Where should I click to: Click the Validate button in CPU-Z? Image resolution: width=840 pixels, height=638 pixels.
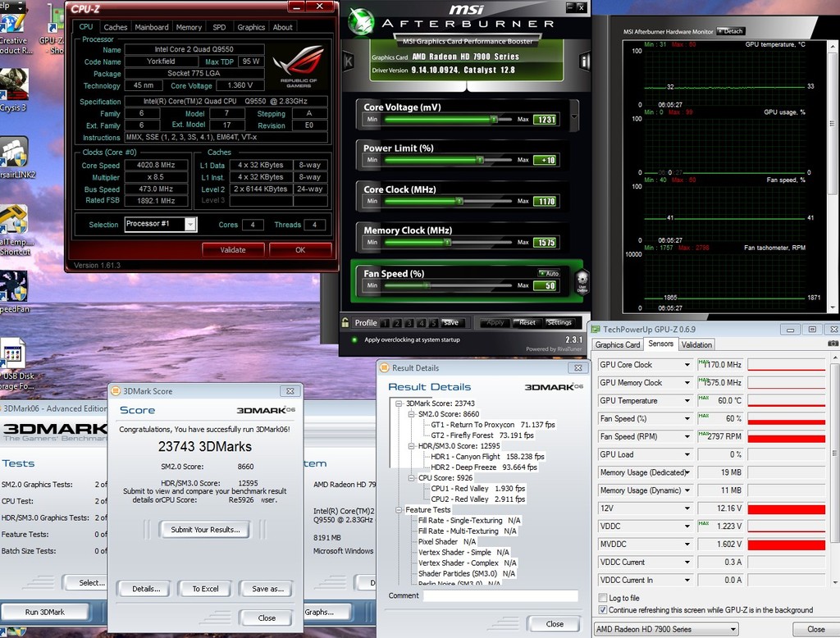[x=233, y=249]
